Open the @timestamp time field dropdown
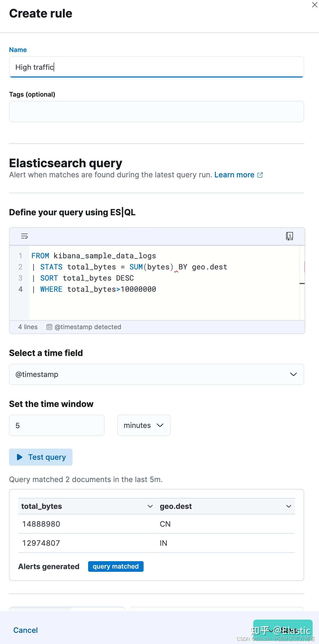 coord(294,374)
